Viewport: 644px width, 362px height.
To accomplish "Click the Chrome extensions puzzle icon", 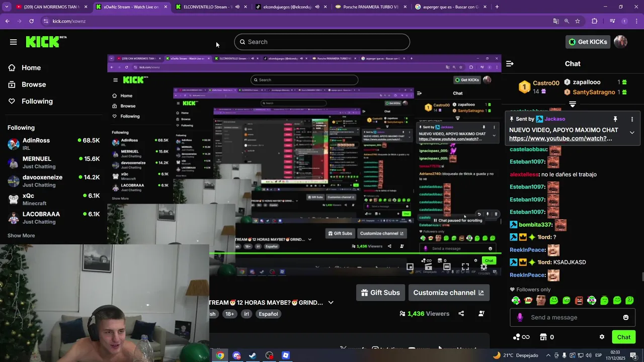I will pyautogui.click(x=595, y=21).
